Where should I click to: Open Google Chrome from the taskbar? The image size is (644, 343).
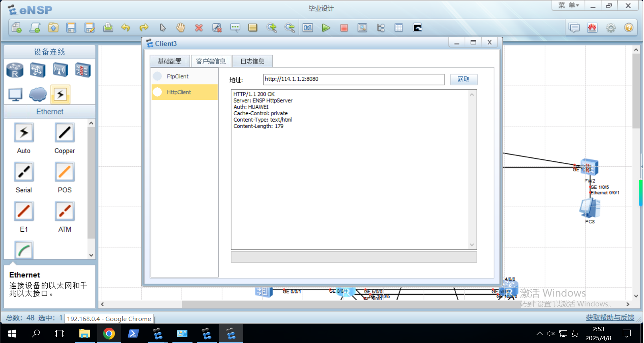109,334
